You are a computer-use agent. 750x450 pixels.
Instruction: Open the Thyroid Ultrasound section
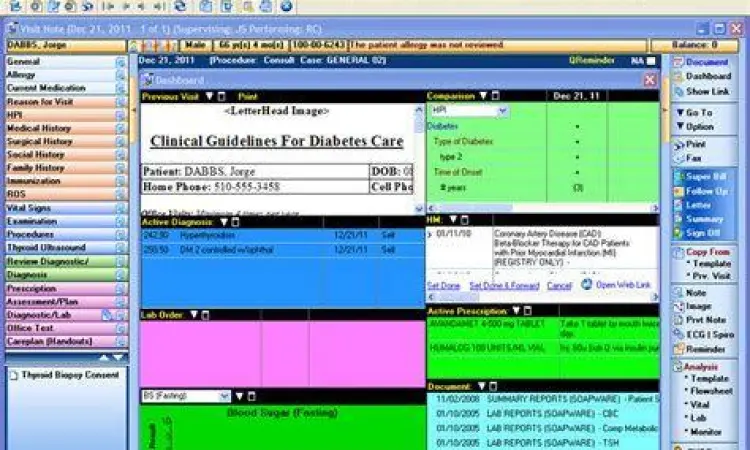[x=66, y=248]
